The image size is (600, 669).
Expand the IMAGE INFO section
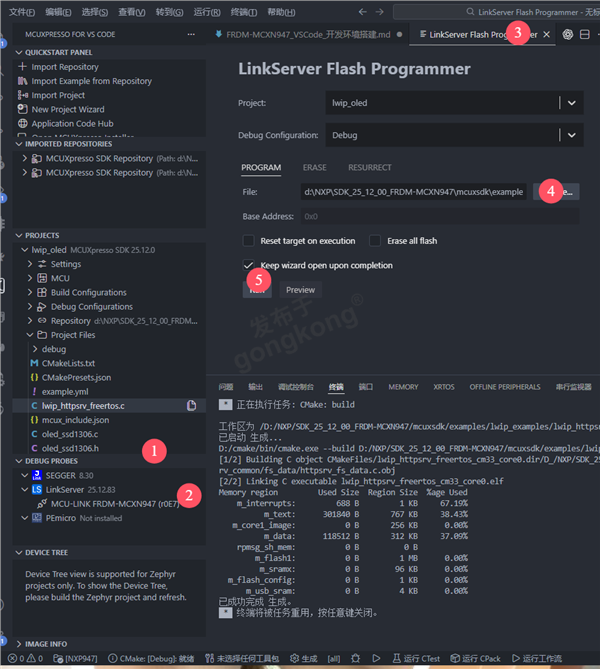tap(19, 643)
